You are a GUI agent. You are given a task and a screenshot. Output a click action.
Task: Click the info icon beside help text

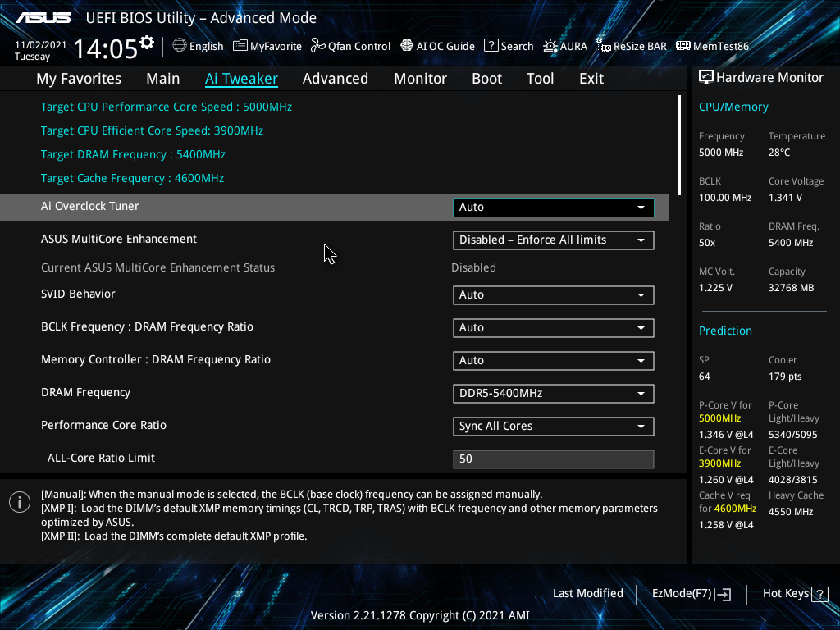pos(20,502)
